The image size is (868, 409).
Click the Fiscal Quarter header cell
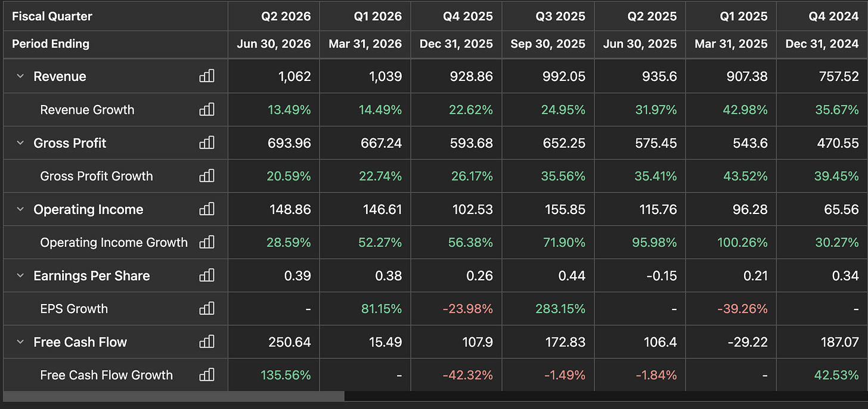tap(115, 16)
